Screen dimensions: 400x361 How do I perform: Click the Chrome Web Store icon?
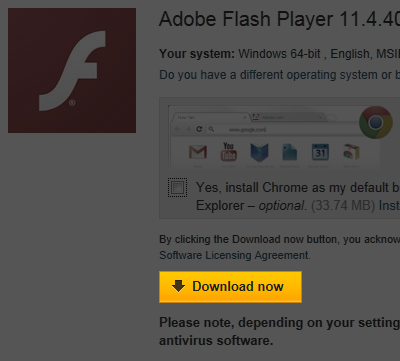[351, 152]
